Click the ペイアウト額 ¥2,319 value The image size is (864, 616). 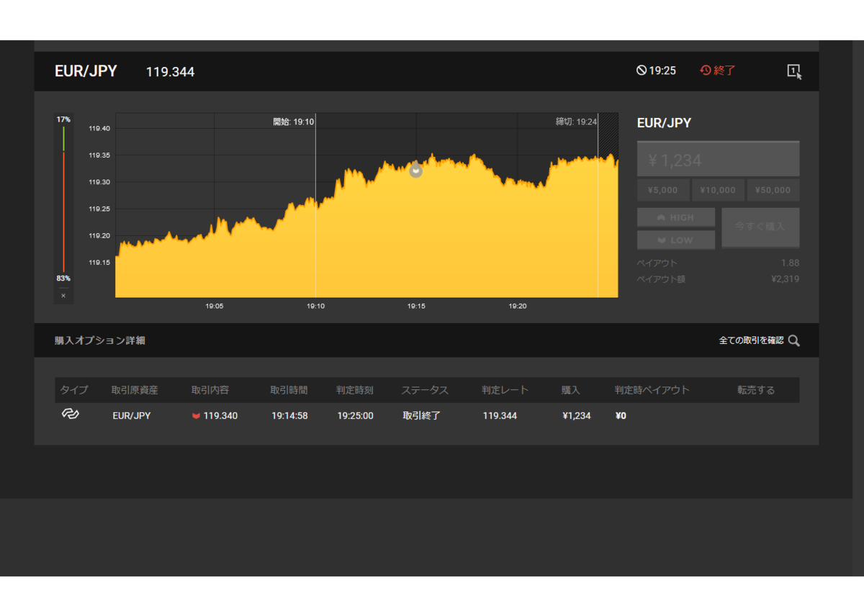coord(785,279)
